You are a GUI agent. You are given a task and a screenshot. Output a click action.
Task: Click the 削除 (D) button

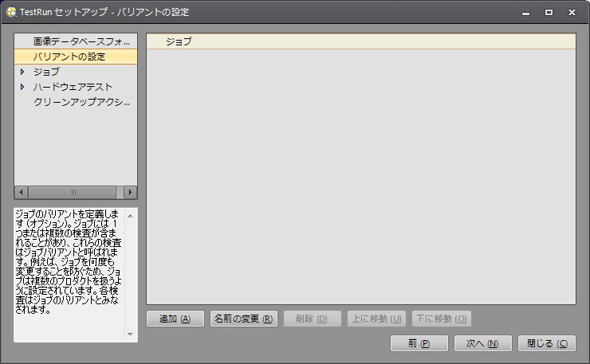(312, 319)
